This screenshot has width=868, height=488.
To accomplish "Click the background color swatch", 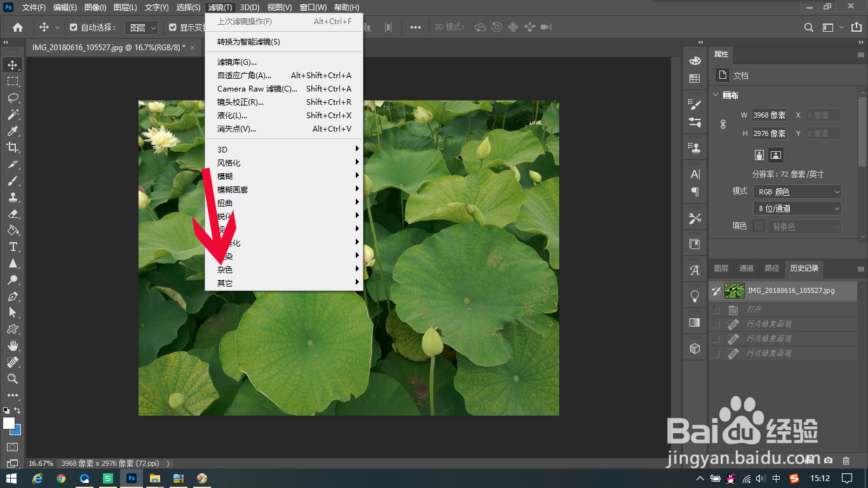I will click(17, 431).
